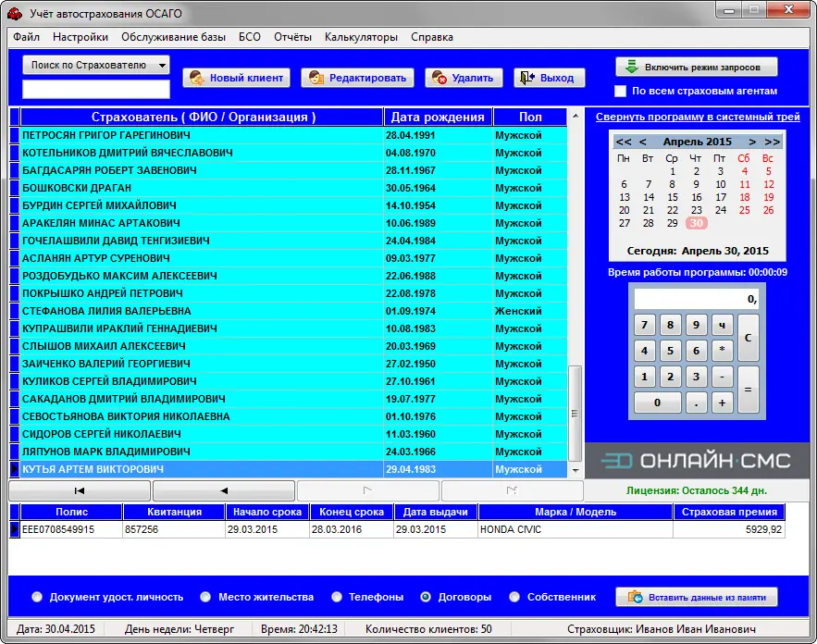The image size is (817, 644).
Task: Click calculator digit 3
Action: click(x=696, y=377)
